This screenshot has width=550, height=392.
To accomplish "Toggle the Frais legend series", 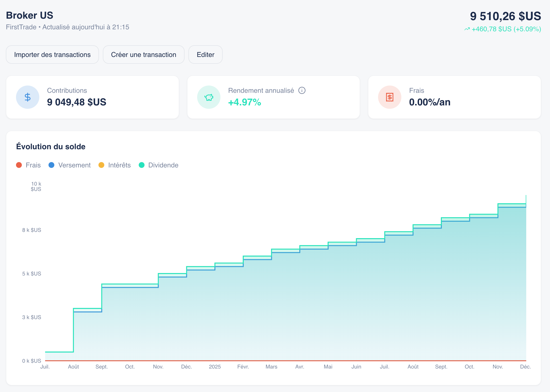I will tap(33, 165).
